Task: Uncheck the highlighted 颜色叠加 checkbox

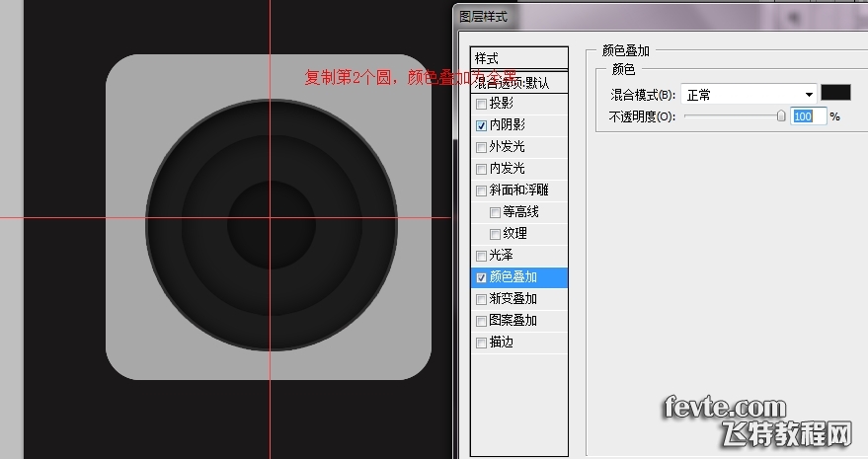Action: pyautogui.click(x=482, y=277)
